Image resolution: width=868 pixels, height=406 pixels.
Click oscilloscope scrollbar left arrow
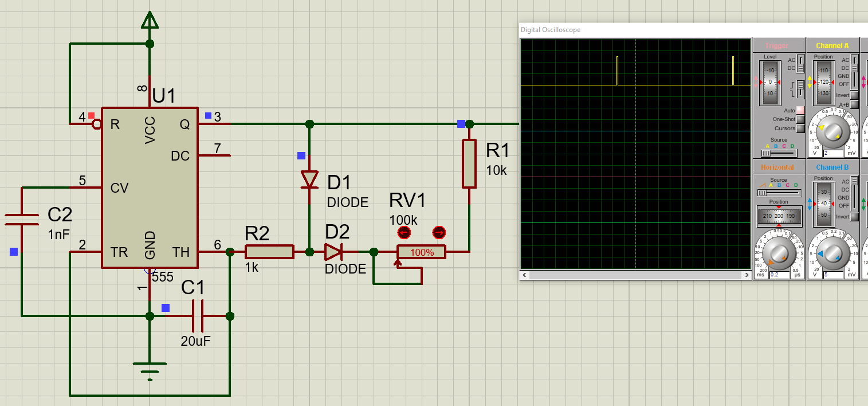click(x=524, y=275)
